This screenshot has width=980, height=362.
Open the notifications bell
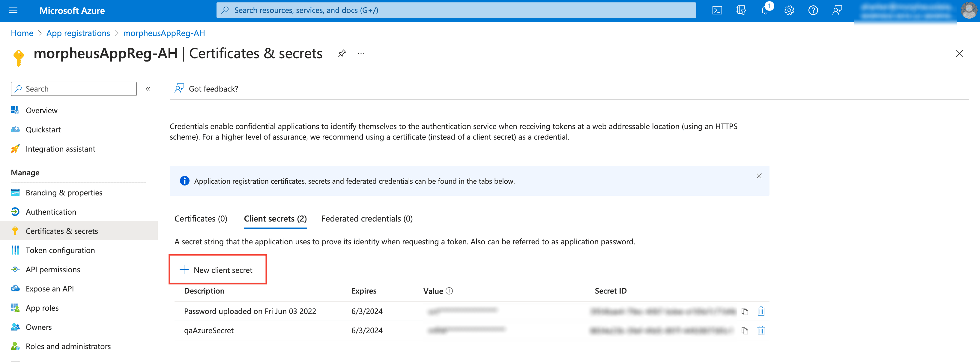tap(765, 10)
